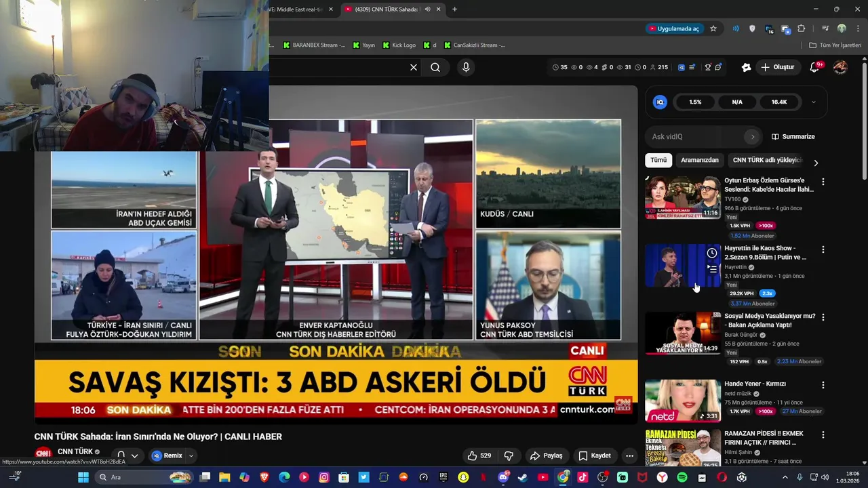Viewport: 868px width, 488px height.
Task: Open the YouTube notifications bell
Action: [x=815, y=67]
